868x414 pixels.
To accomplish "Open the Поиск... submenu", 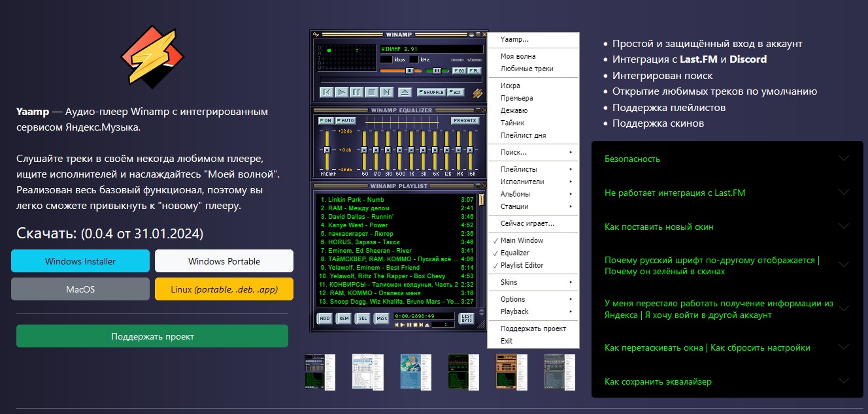I will [x=533, y=152].
